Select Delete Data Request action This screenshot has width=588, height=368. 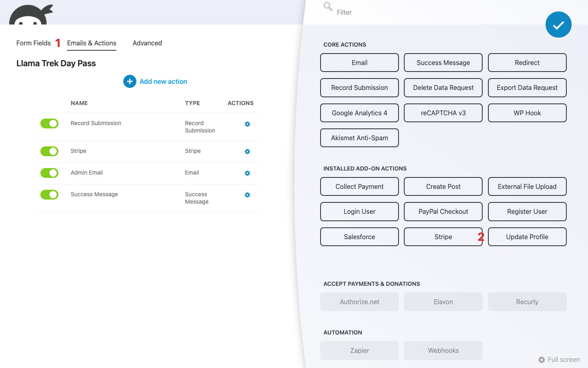pos(443,88)
